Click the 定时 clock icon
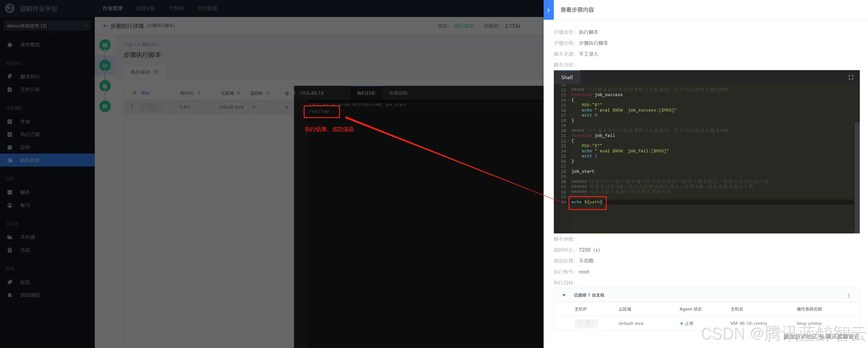The height and width of the screenshot is (348, 868). click(10, 147)
